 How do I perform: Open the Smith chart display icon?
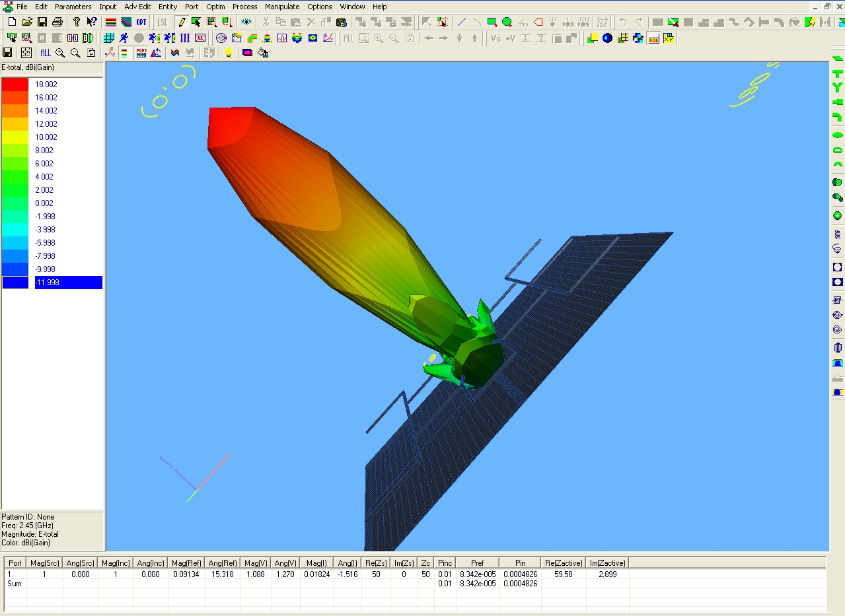pyautogui.click(x=221, y=38)
